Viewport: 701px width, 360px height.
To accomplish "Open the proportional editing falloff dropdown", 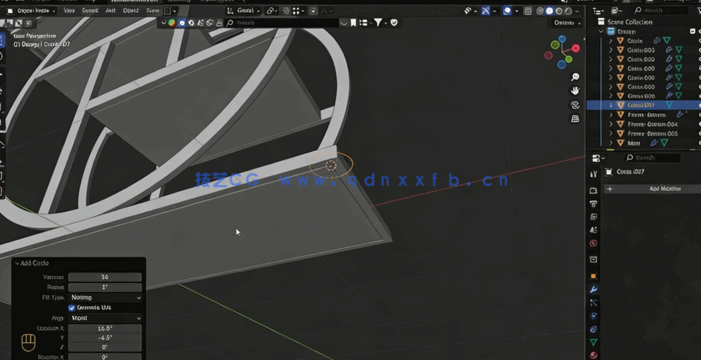I will 327,11.
